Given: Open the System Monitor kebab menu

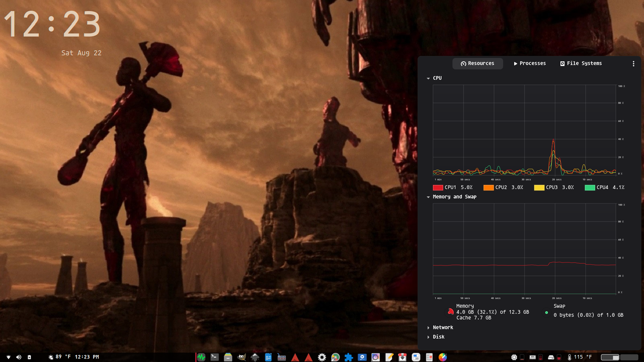Looking at the screenshot, I should [x=633, y=64].
